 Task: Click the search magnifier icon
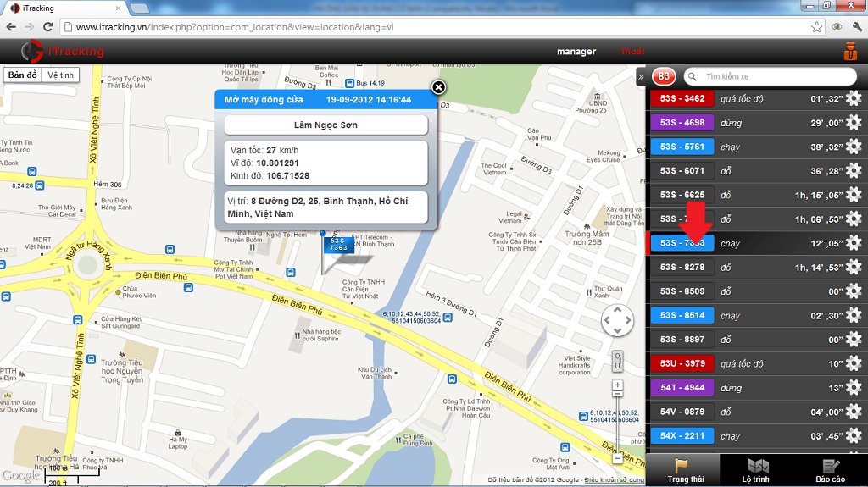[x=692, y=76]
